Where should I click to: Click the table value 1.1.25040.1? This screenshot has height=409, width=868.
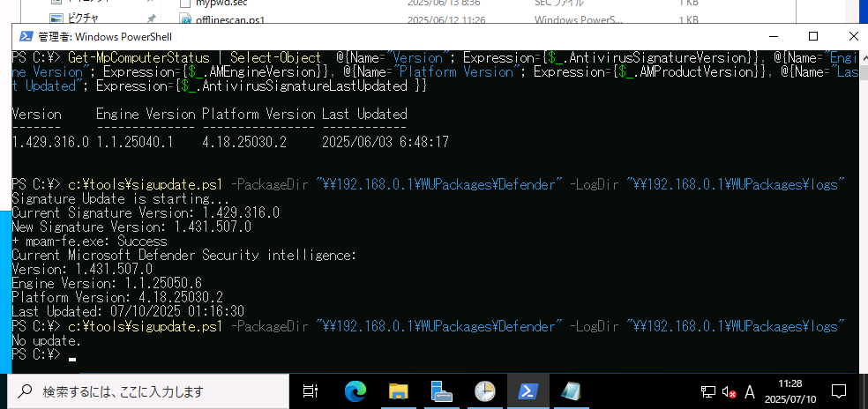tap(135, 142)
